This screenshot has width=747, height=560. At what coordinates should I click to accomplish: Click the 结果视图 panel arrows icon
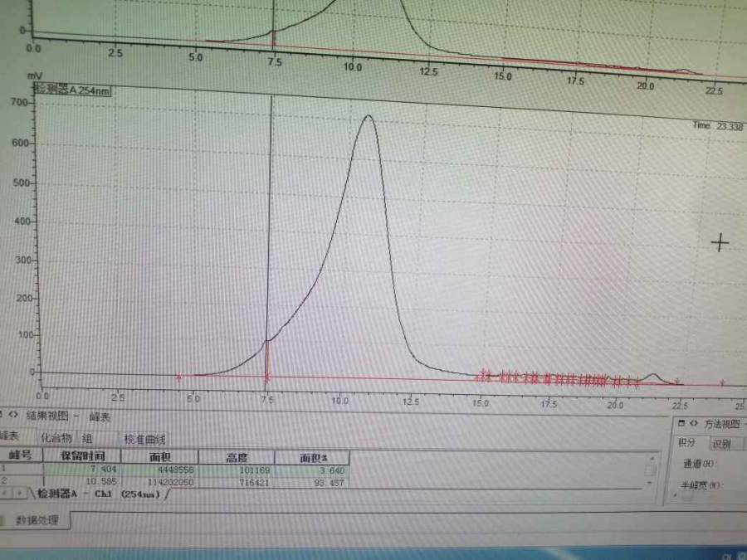pyautogui.click(x=12, y=415)
